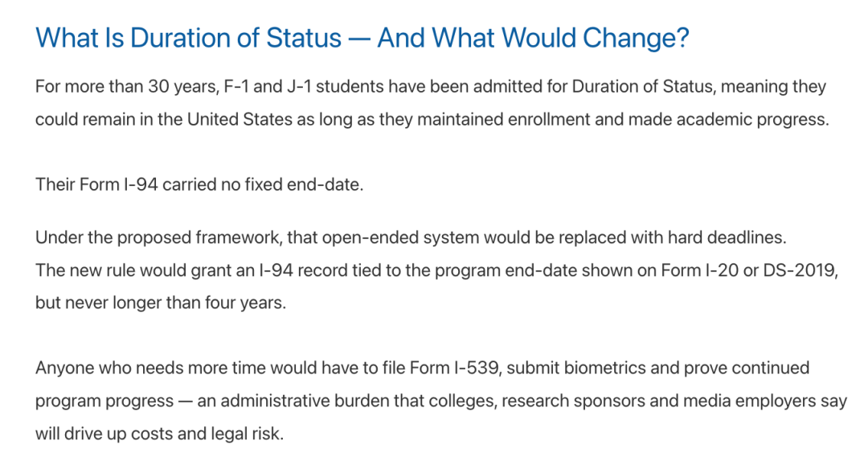Click the line 'Under the proposed framework'
Viewport: 868px width, 457px height.
coord(411,237)
